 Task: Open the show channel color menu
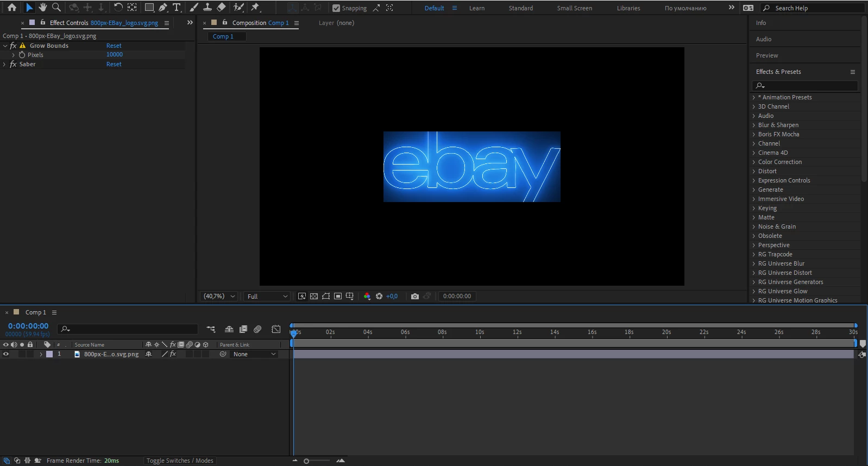pos(367,296)
